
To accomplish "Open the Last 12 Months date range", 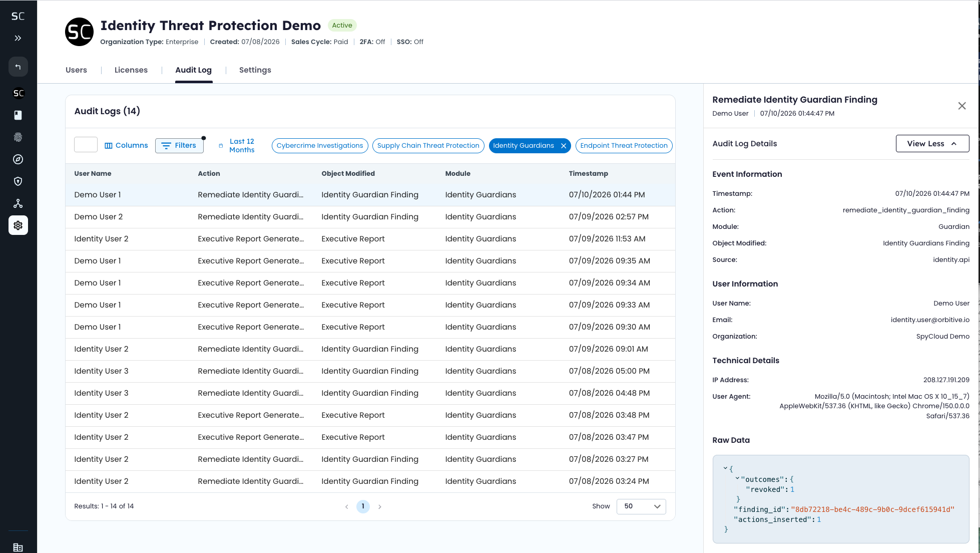I will click(236, 146).
